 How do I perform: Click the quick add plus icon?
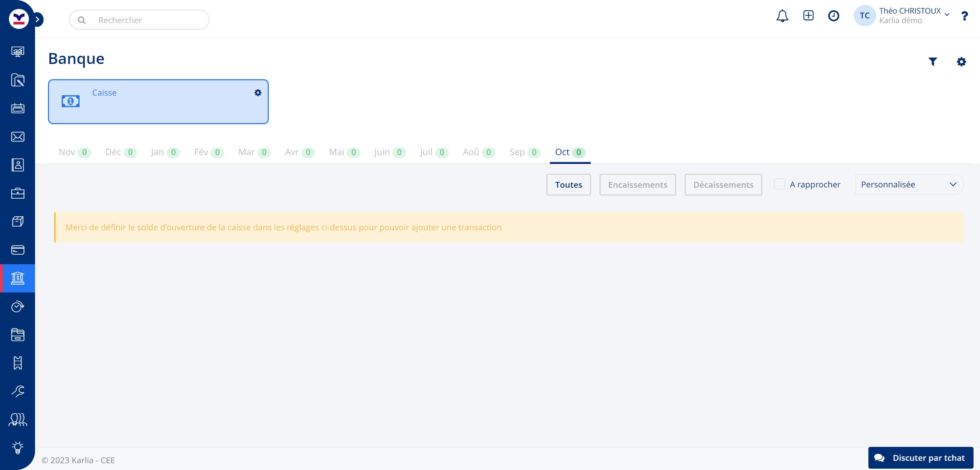click(808, 16)
